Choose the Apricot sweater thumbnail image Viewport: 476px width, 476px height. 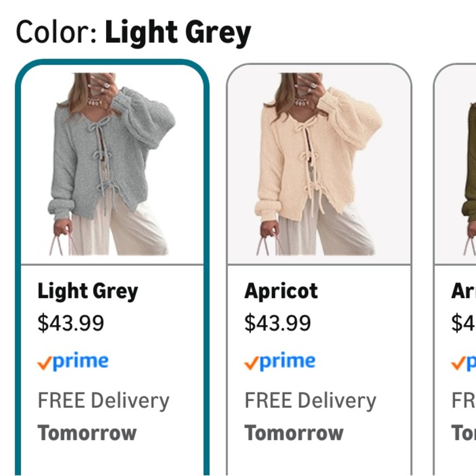point(318,164)
